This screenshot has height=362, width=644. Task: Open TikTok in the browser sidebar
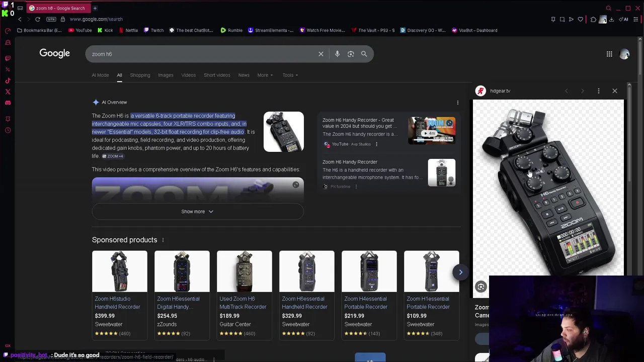click(x=8, y=80)
